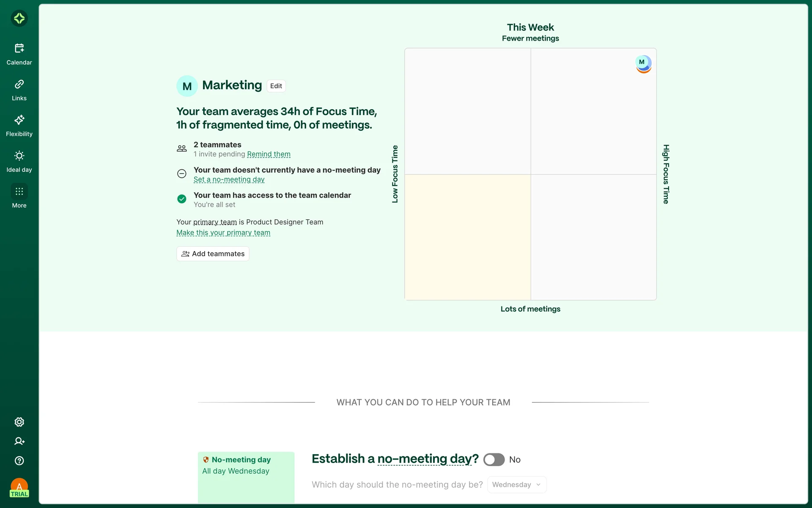The width and height of the screenshot is (812, 508).
Task: Open the Calendar sidebar icon
Action: [19, 54]
